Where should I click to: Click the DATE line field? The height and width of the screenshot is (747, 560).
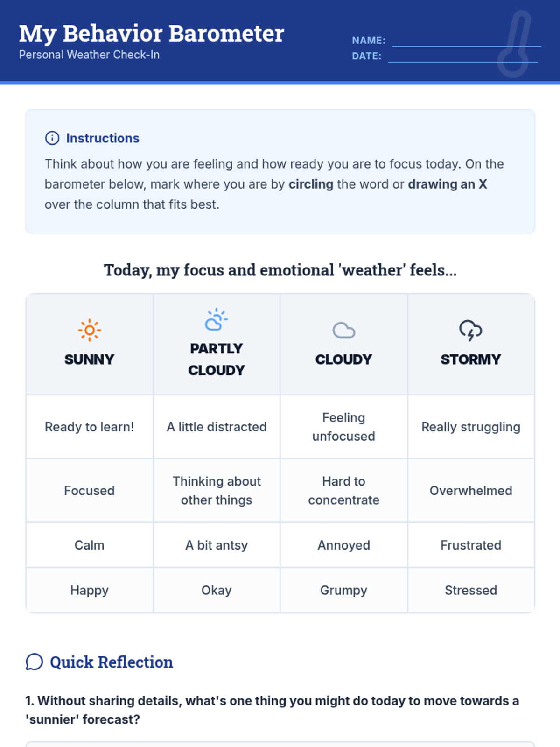tap(462, 56)
